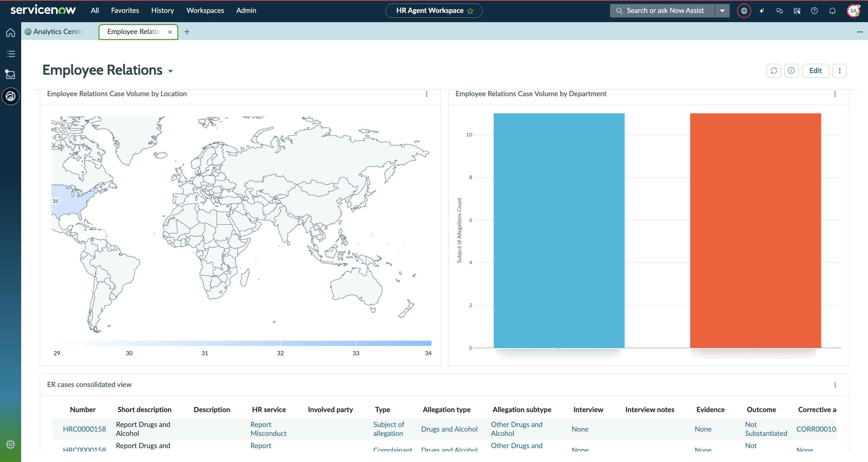Open the Workspaces menu

pyautogui.click(x=205, y=11)
